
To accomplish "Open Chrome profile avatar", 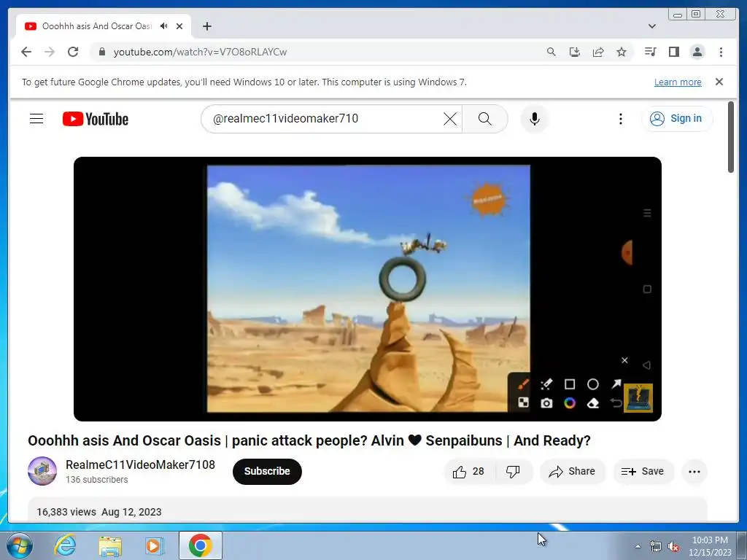I will tap(697, 52).
